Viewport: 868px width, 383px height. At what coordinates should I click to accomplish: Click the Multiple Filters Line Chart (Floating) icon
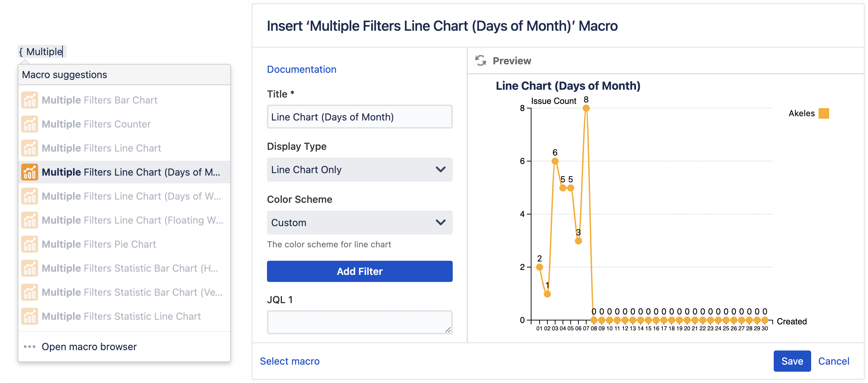pos(29,220)
